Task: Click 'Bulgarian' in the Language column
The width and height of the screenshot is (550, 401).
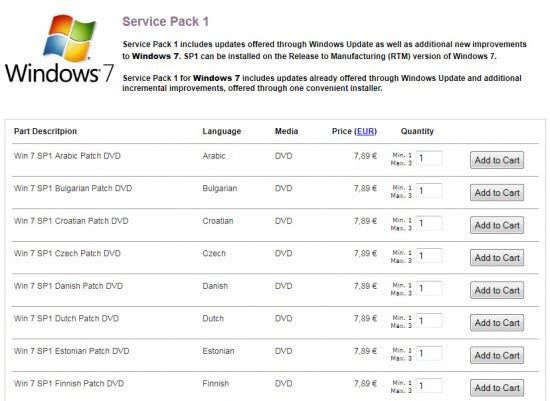Action: point(220,188)
